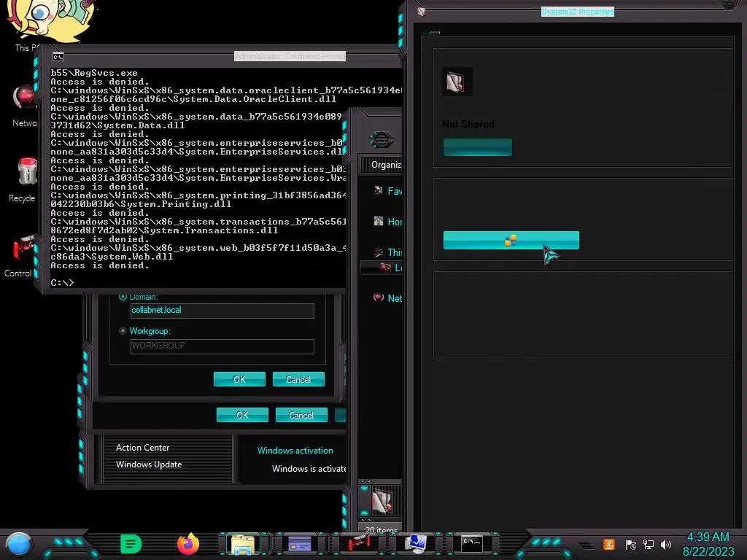Open the volume speaker tray icon

tap(666, 544)
